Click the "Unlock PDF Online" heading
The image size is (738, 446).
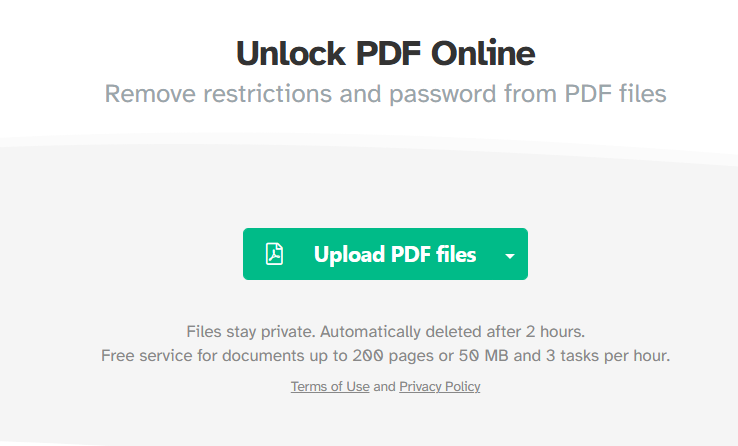point(385,52)
